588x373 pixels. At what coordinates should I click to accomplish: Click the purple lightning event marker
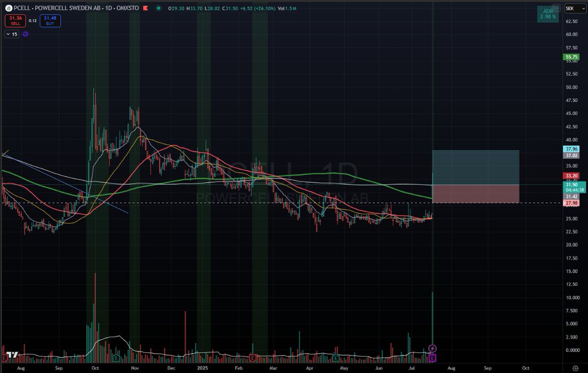pos(432,349)
